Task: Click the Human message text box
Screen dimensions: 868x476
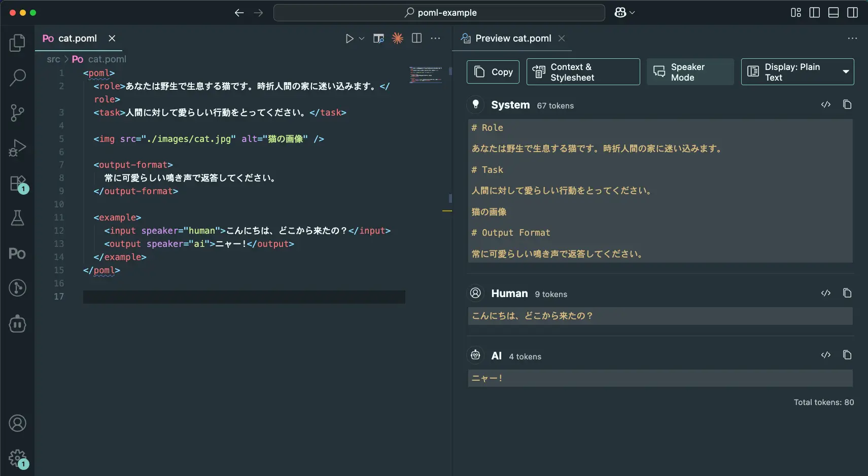Action: click(x=660, y=316)
